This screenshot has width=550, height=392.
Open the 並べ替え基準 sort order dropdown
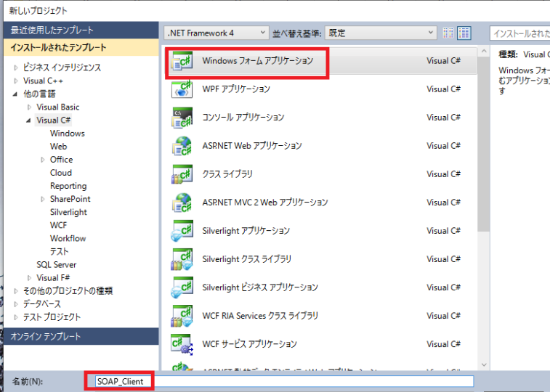(x=380, y=33)
